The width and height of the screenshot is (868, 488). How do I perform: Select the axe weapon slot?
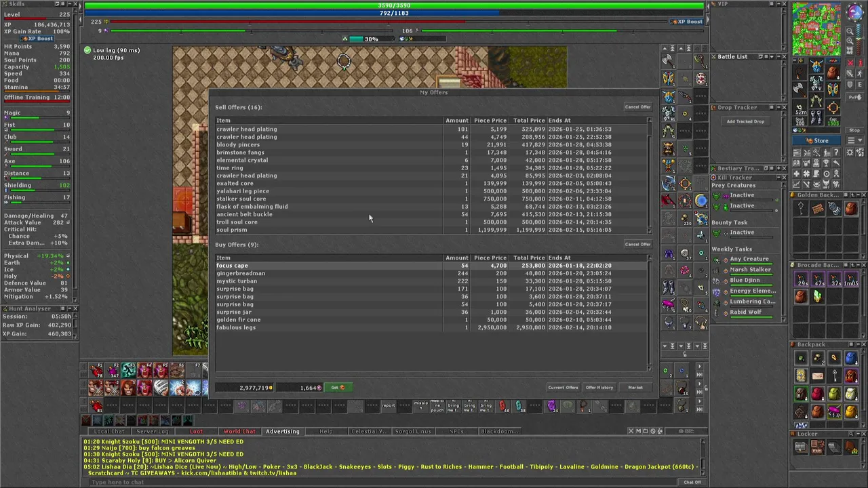800,89
